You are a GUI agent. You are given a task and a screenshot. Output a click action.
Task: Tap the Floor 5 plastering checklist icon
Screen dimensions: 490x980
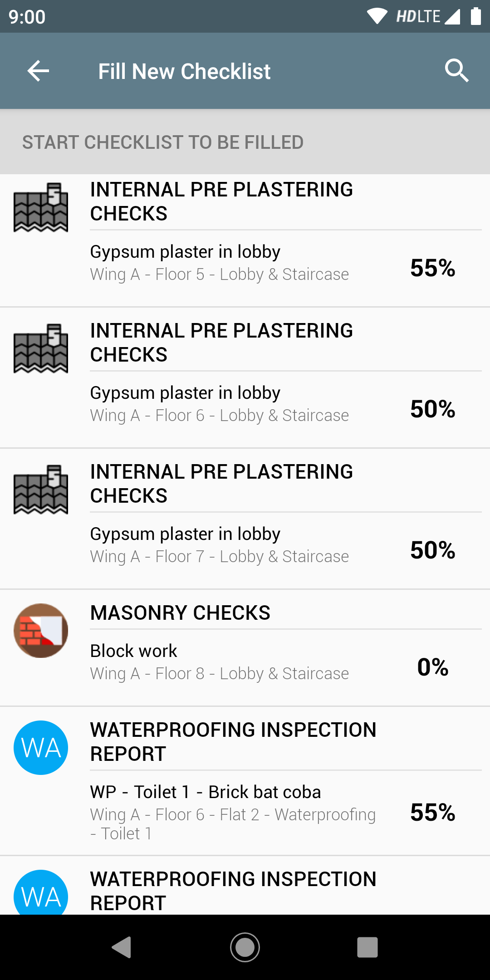(x=41, y=207)
